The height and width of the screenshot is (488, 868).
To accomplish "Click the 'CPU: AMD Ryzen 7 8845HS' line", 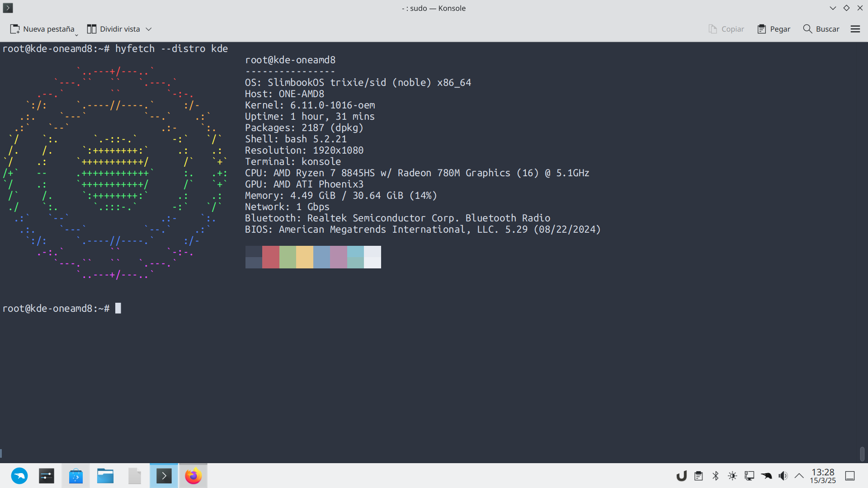I will [417, 173].
